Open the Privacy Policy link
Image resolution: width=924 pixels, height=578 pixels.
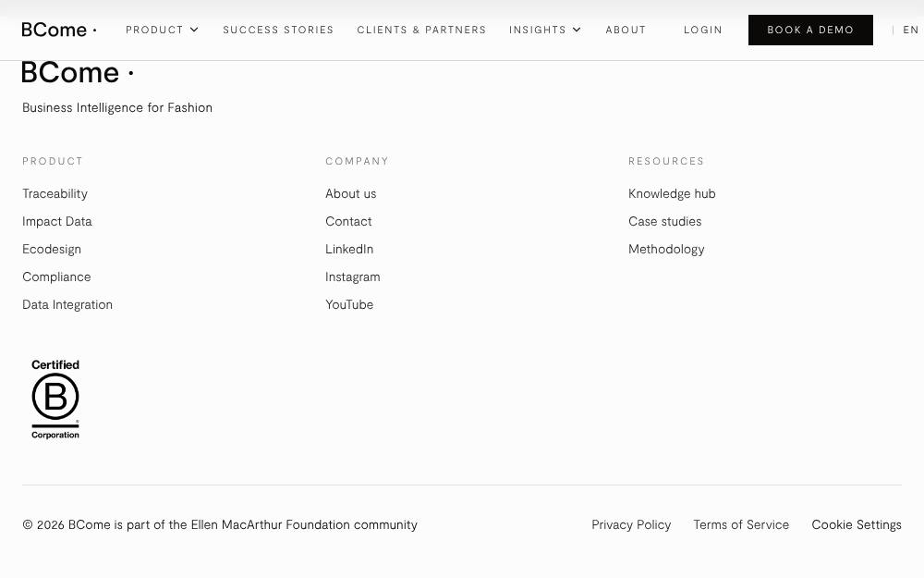pyautogui.click(x=631, y=524)
